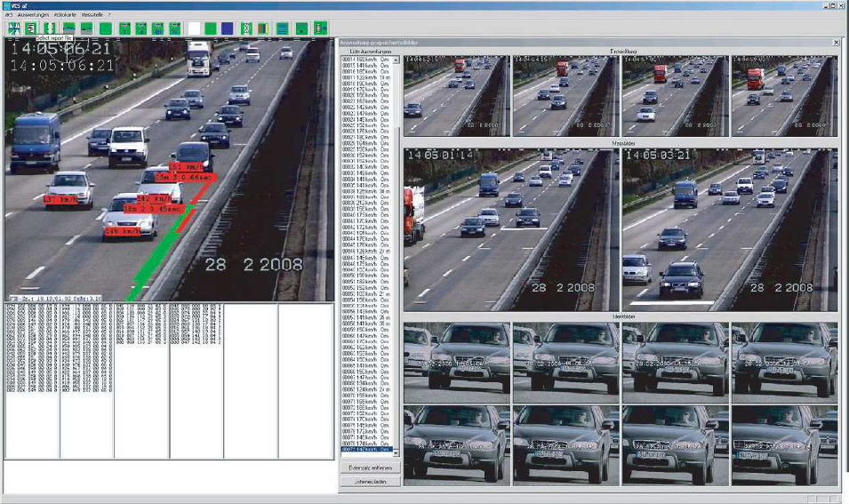Click the 137 km/h label in the video
This screenshot has height=504, width=849.
[x=60, y=200]
